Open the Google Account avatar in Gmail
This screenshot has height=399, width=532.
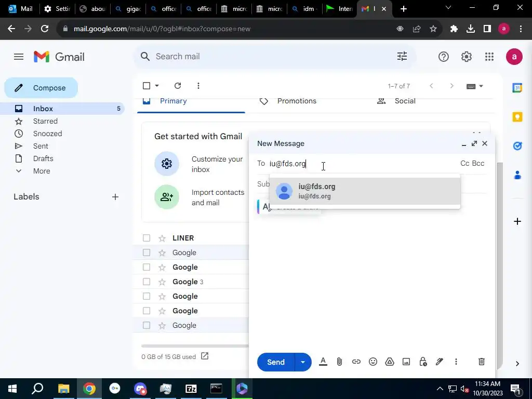pos(514,57)
